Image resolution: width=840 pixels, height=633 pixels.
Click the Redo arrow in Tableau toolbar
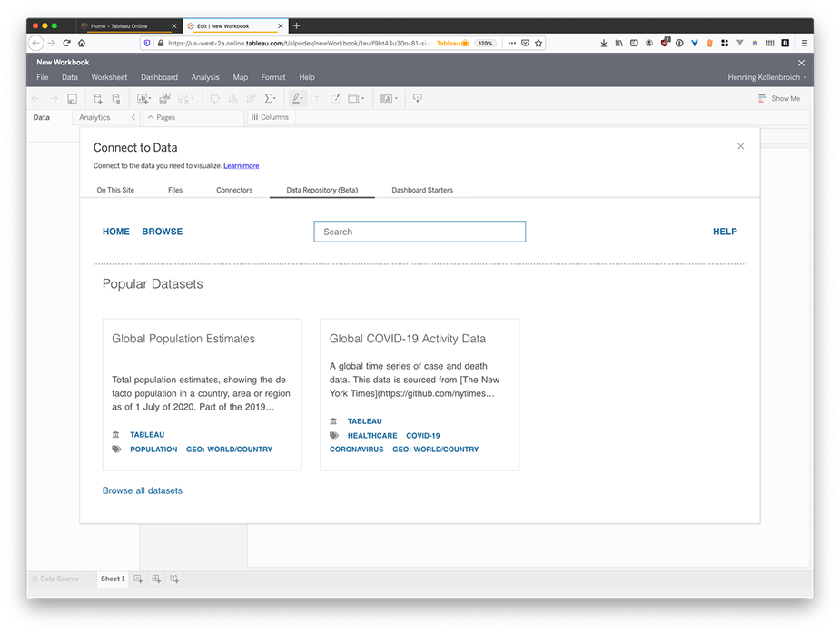(54, 99)
